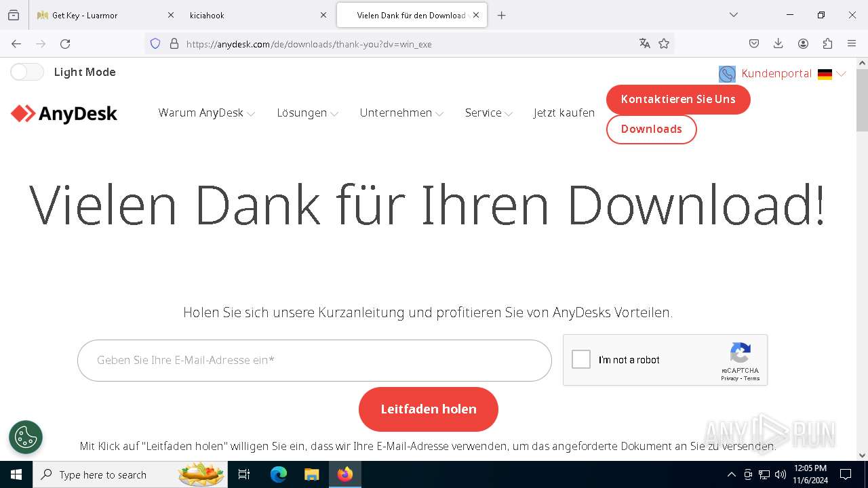
Task: Open Windows Start menu
Action: click(16, 474)
